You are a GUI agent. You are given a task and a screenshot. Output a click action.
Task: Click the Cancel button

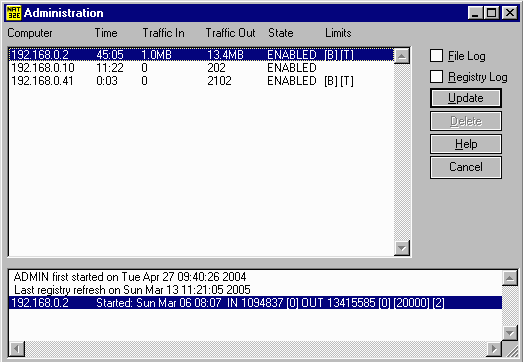[x=466, y=167]
